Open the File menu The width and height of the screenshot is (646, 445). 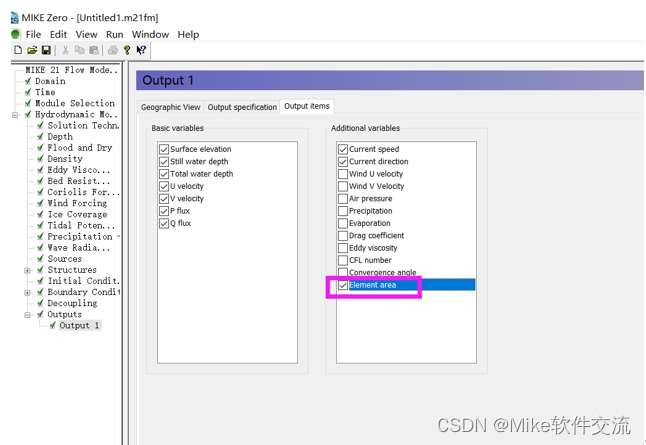[x=33, y=35]
